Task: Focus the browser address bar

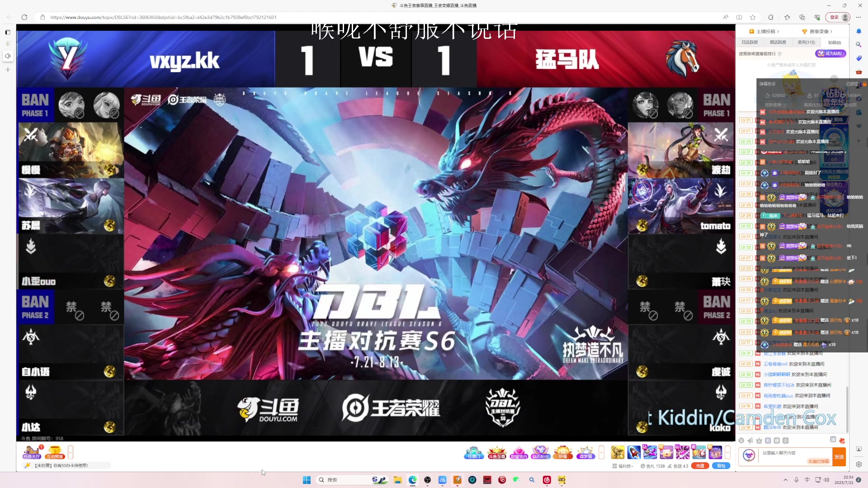Action: coord(380,17)
